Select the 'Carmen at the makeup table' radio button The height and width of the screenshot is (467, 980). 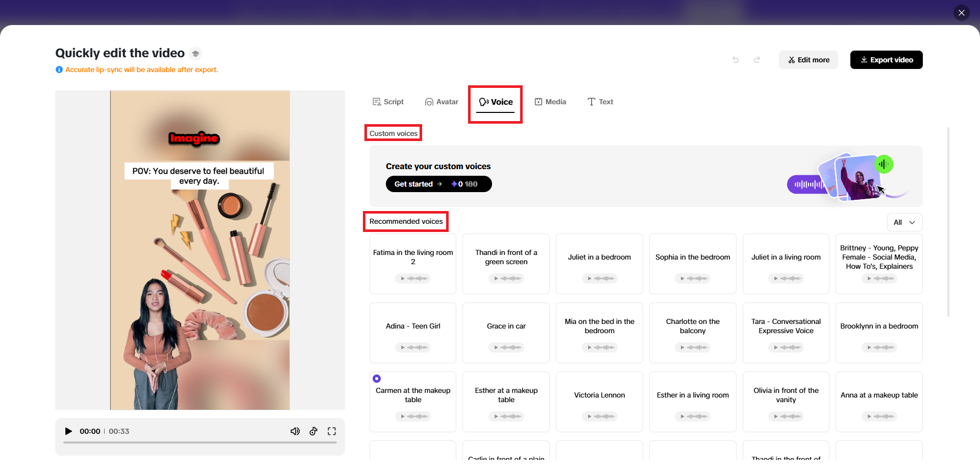pyautogui.click(x=377, y=378)
